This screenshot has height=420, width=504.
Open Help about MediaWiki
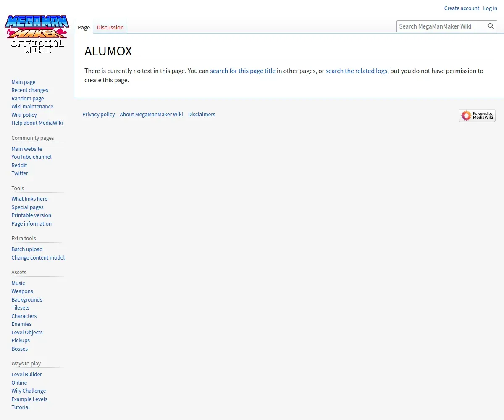click(37, 123)
